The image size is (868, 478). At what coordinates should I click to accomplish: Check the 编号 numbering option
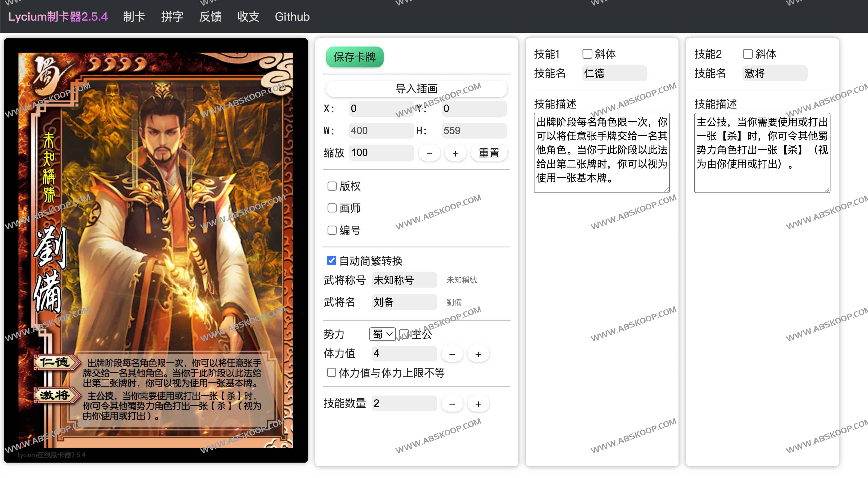[332, 230]
